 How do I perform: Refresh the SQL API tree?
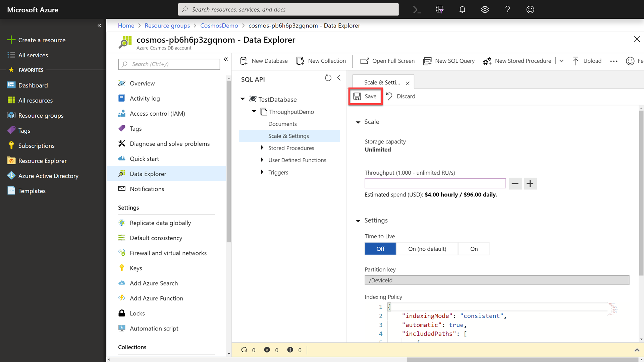tap(328, 78)
